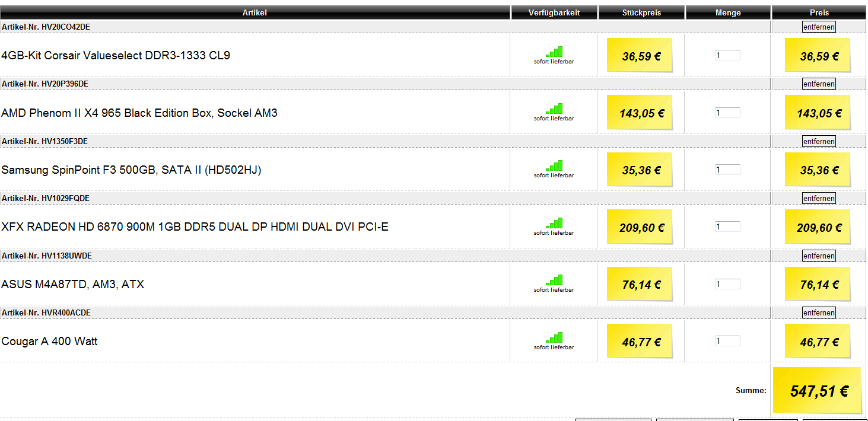Viewport: 868px width, 421px height.
Task: Click text Artikel-Nr. HV20CO42DE
Action: [46, 27]
